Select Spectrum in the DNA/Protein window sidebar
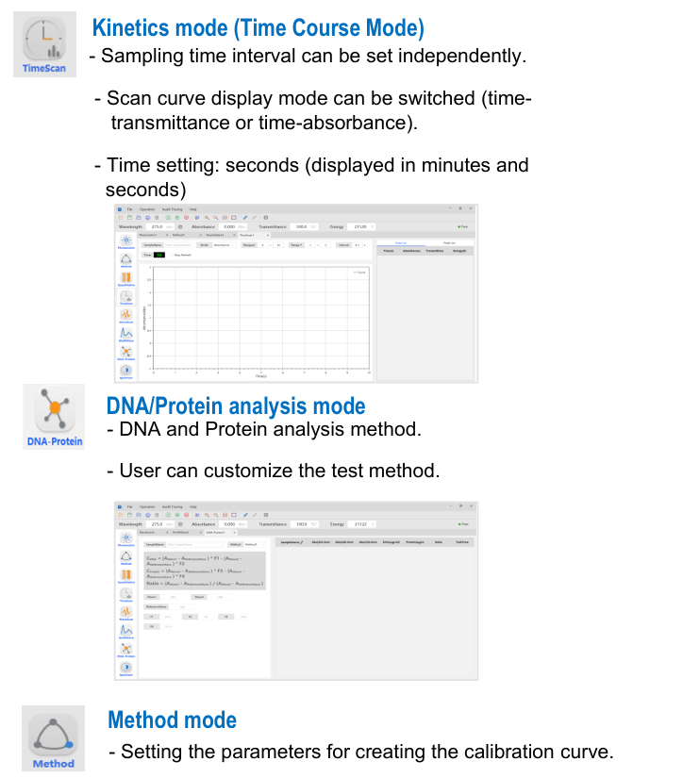700x778 pixels. coord(125,669)
